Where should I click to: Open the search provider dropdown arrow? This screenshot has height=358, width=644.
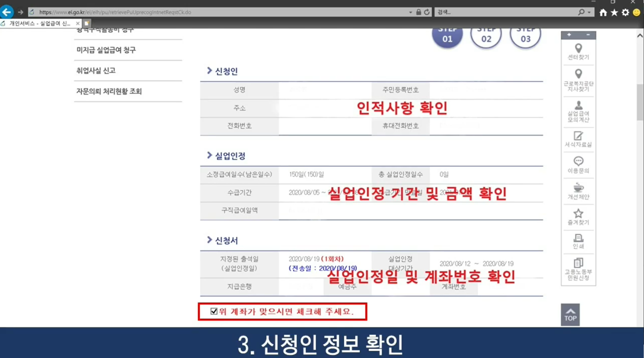588,12
